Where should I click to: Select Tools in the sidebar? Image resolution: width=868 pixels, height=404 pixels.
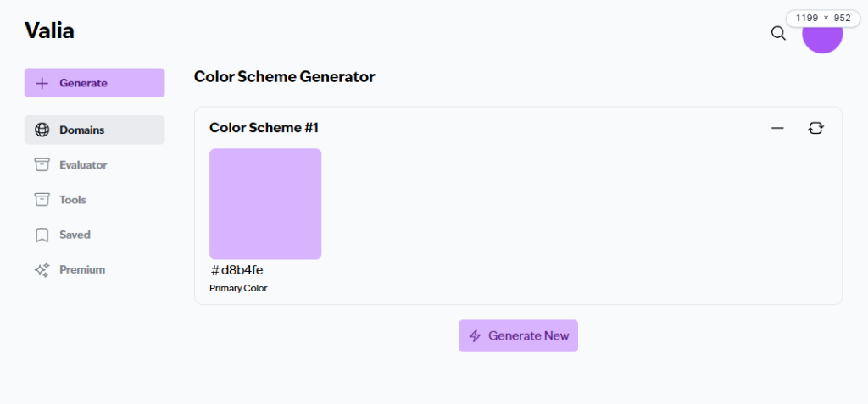point(73,200)
